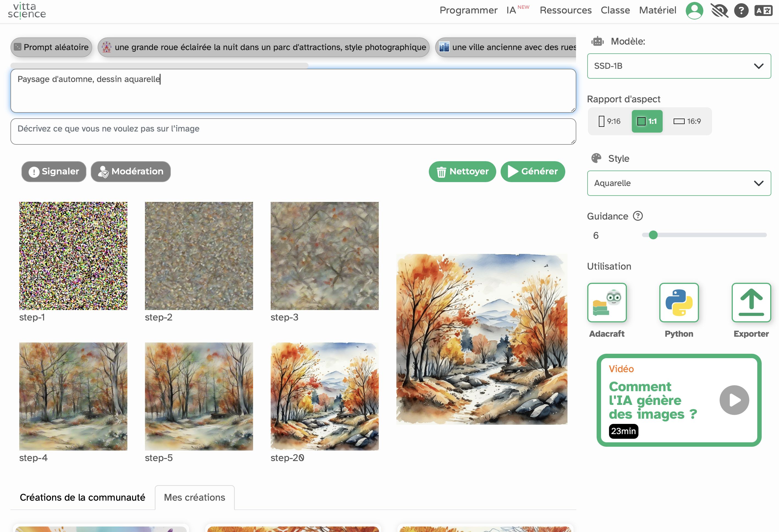The width and height of the screenshot is (779, 532).
Task: Select the 9:16 aspect ratio
Action: coord(610,121)
